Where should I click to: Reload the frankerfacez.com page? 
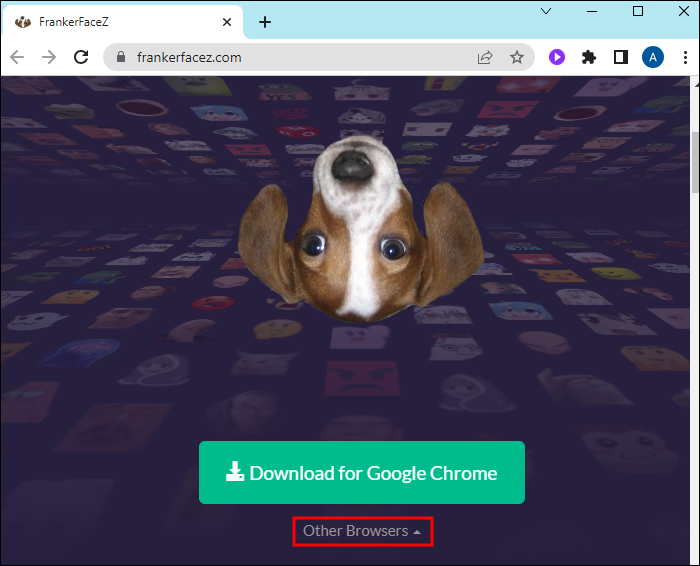[x=81, y=57]
